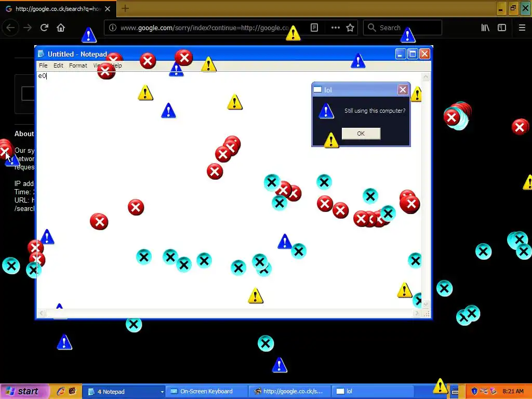Reload the page in Firefox
The height and width of the screenshot is (399, 532).
coord(44,28)
